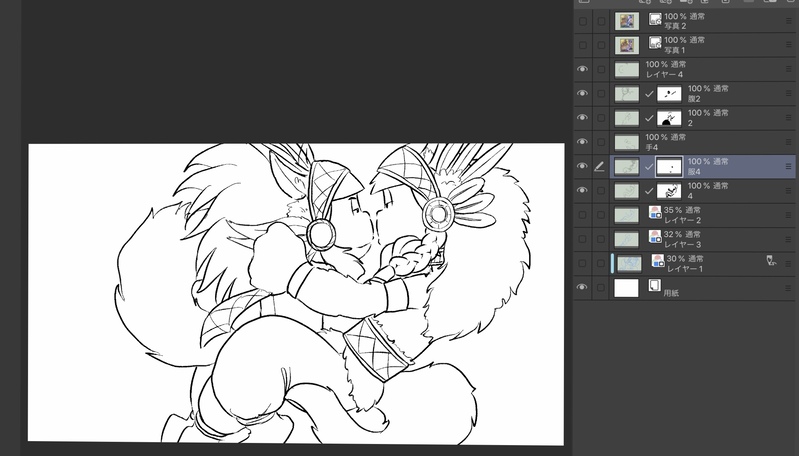Click the layer color icon on レイヤー 2
This screenshot has width=799, height=456.
point(655,212)
